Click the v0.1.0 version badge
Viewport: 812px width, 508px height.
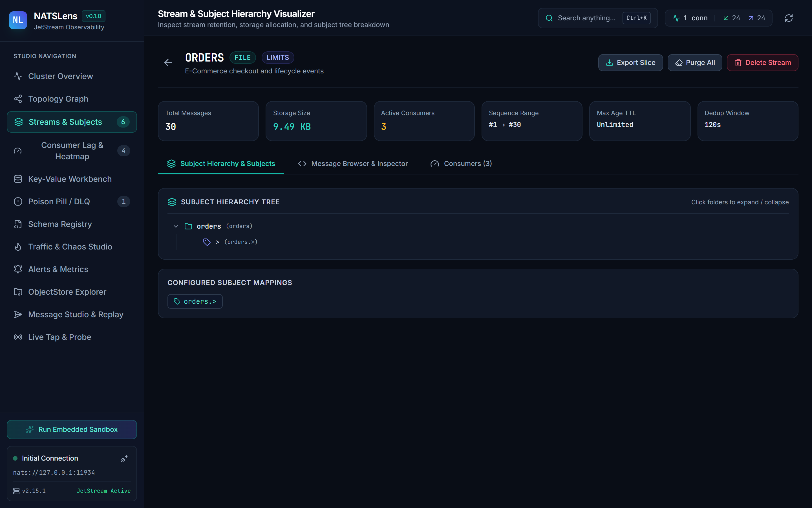coord(94,16)
